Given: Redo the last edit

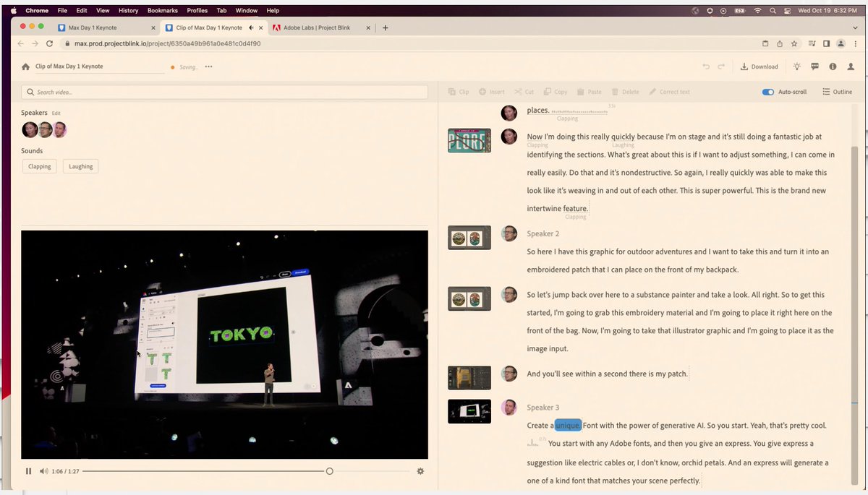Looking at the screenshot, I should (x=721, y=66).
